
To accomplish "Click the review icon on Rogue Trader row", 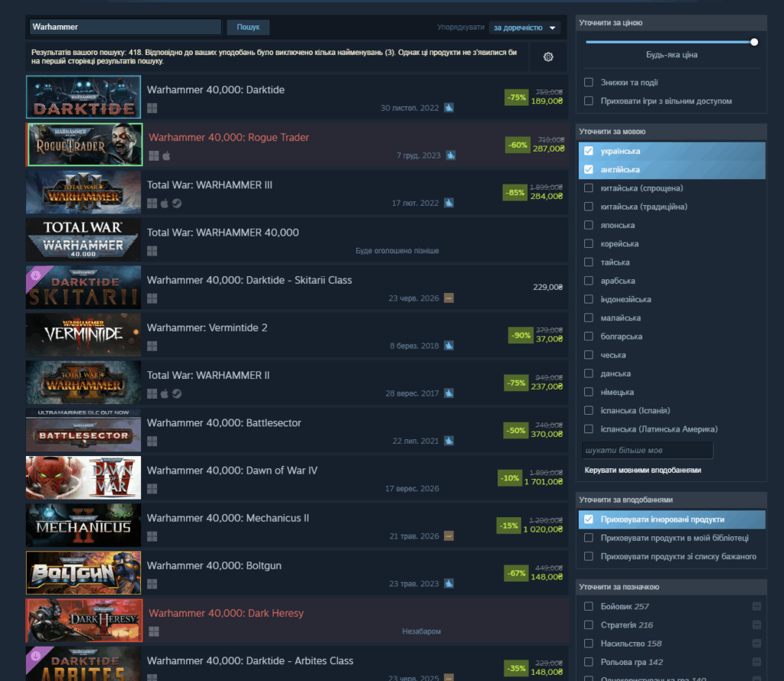I will 451,155.
